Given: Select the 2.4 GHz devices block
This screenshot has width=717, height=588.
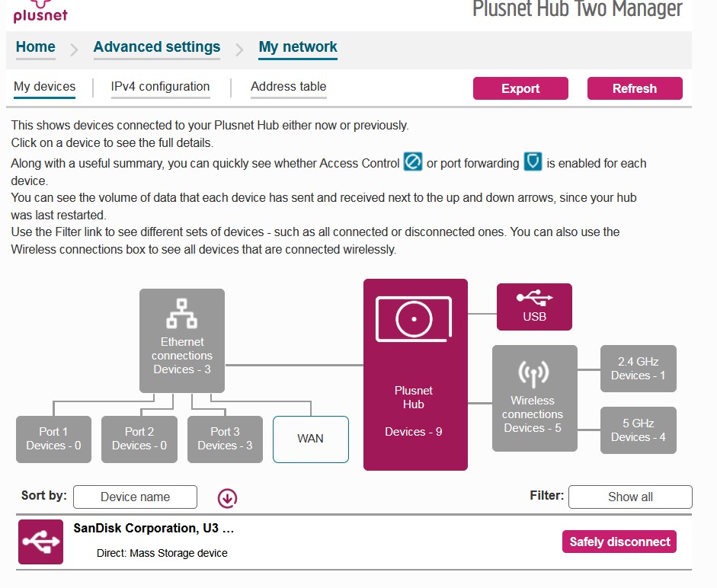Looking at the screenshot, I should [638, 368].
